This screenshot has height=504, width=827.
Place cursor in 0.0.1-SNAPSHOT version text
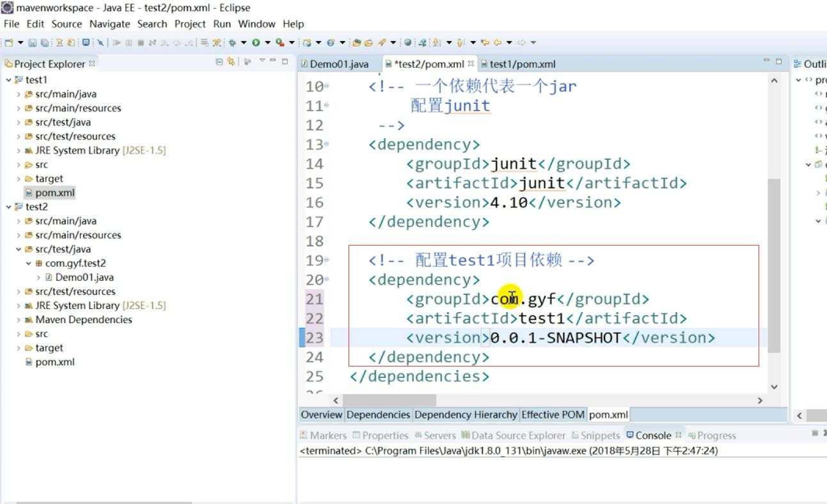tap(555, 338)
